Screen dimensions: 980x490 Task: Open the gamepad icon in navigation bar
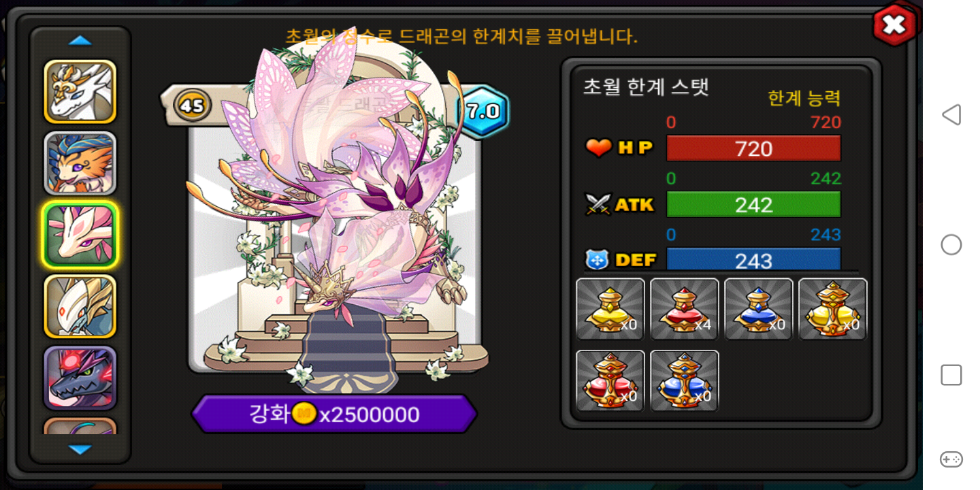951,459
